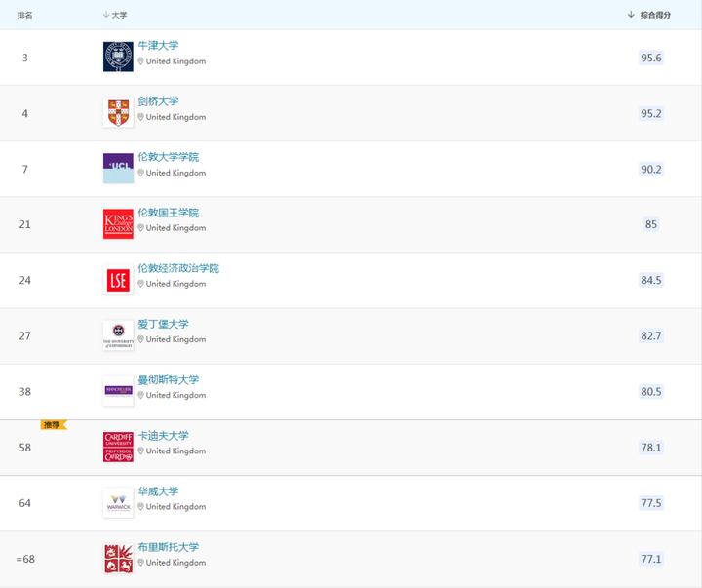This screenshot has height=588, width=702.
Task: Click United Kingdom under 牛津大学
Action: [x=175, y=61]
